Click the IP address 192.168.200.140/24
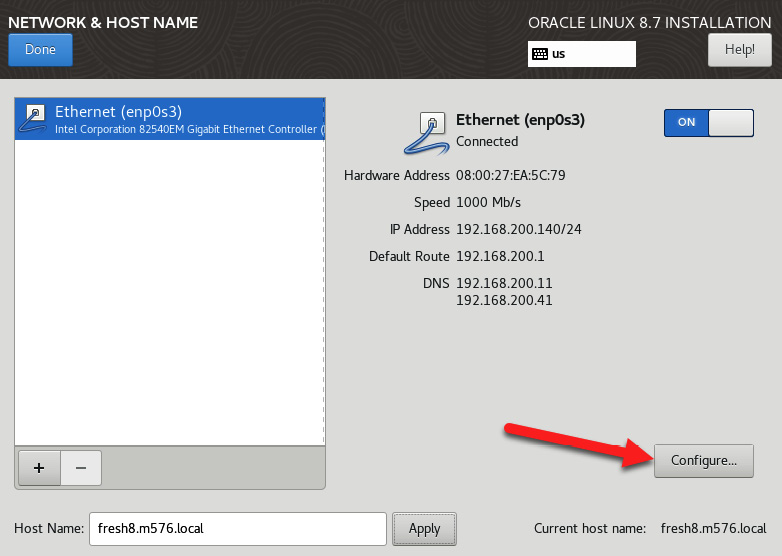 click(519, 229)
